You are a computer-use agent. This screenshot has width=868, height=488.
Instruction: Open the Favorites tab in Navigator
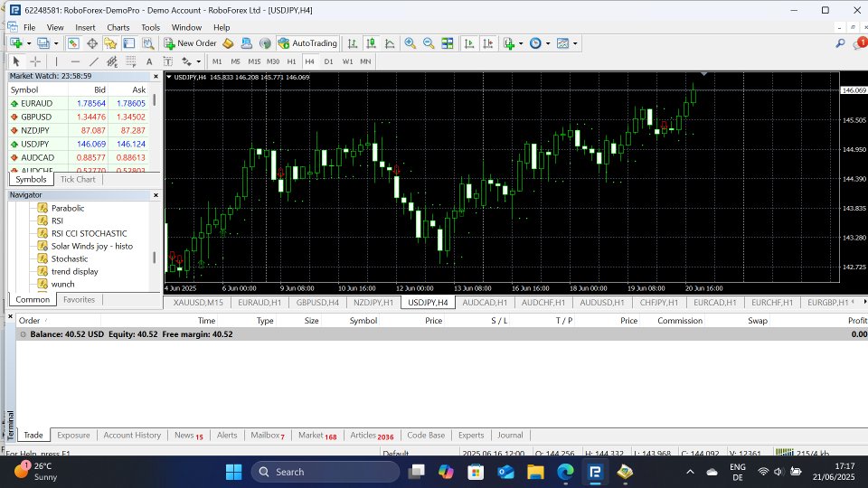[x=80, y=300]
